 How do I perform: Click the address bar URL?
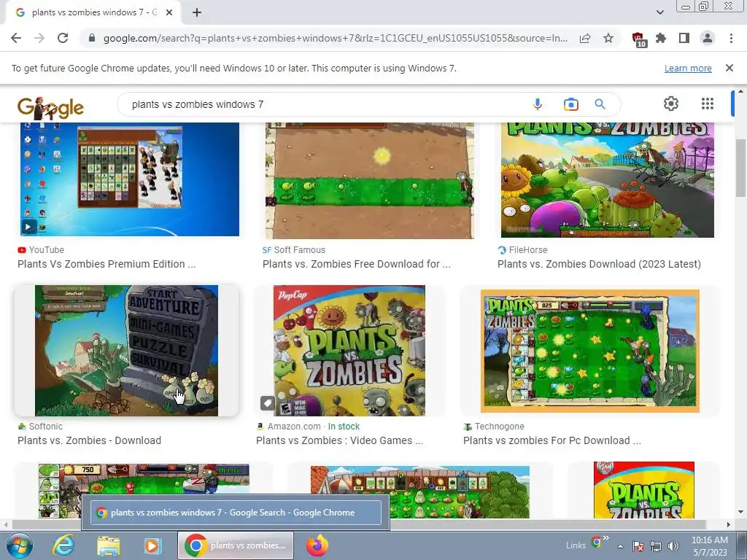[336, 38]
